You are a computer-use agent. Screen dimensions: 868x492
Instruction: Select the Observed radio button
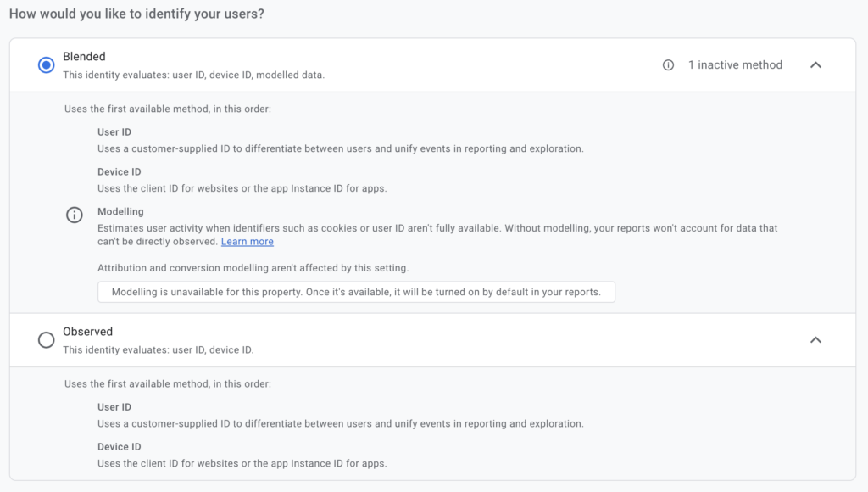tap(47, 340)
